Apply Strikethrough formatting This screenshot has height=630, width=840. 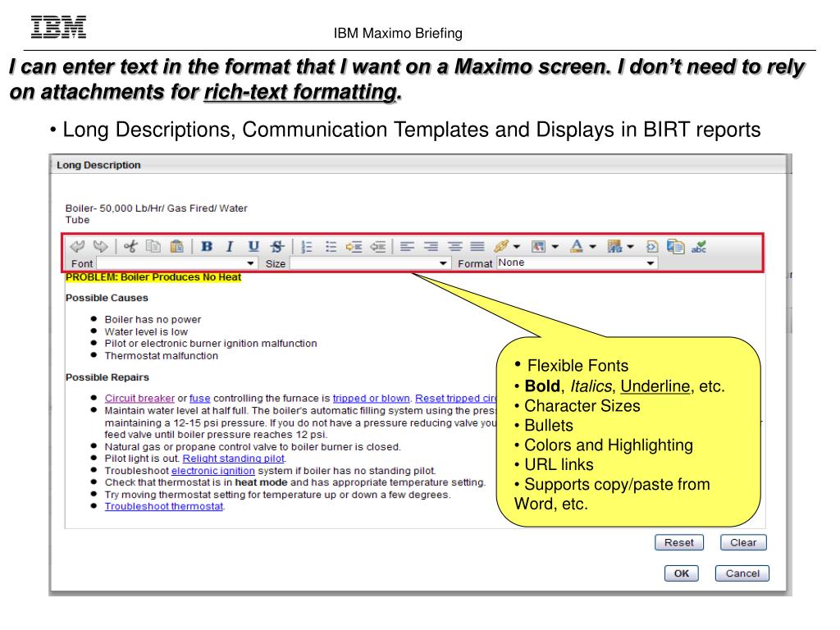point(277,246)
